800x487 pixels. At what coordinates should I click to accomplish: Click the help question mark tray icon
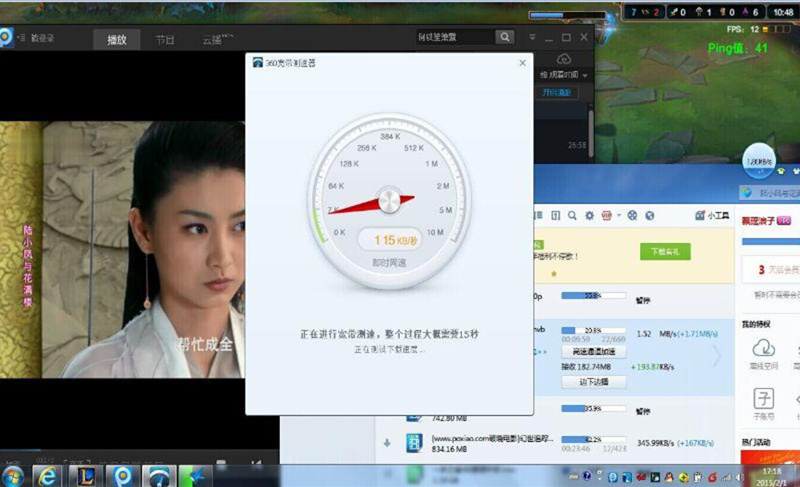tap(587, 476)
